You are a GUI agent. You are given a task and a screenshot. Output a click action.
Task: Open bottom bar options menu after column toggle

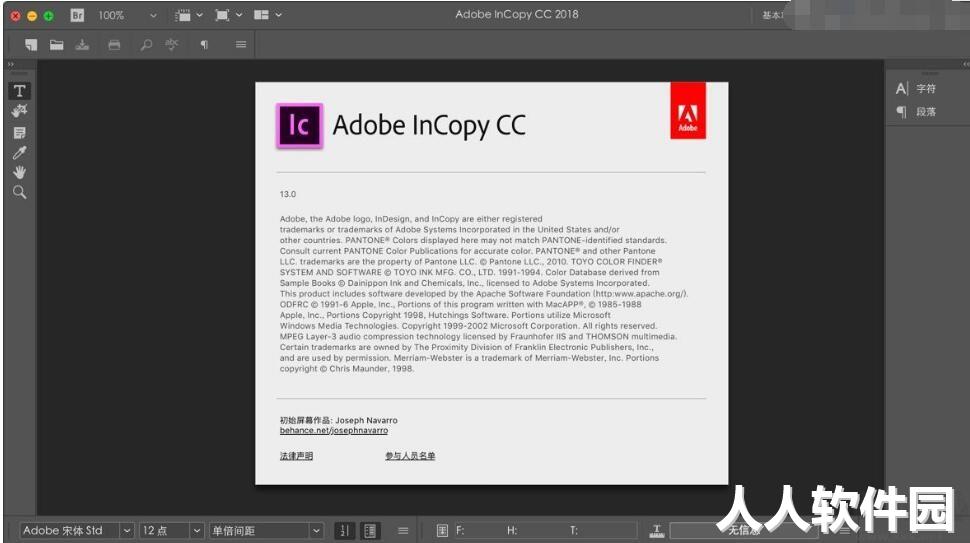click(x=403, y=531)
